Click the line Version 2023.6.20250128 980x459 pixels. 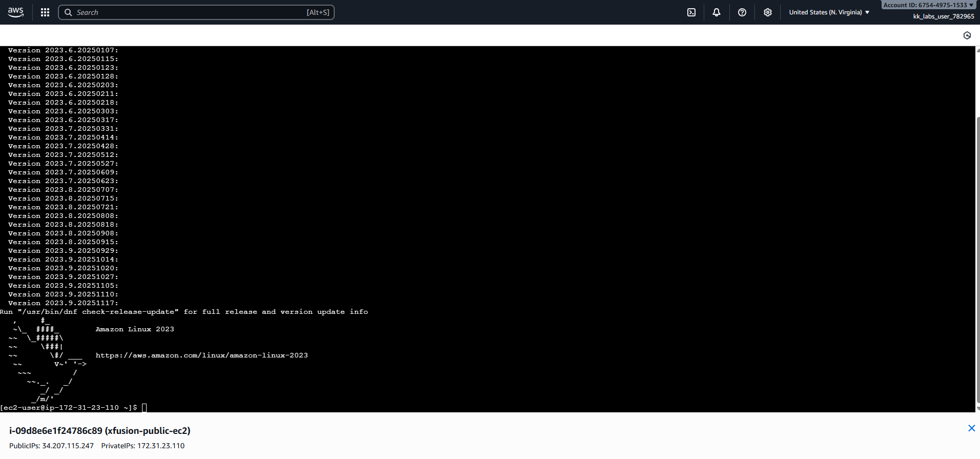pyautogui.click(x=63, y=76)
